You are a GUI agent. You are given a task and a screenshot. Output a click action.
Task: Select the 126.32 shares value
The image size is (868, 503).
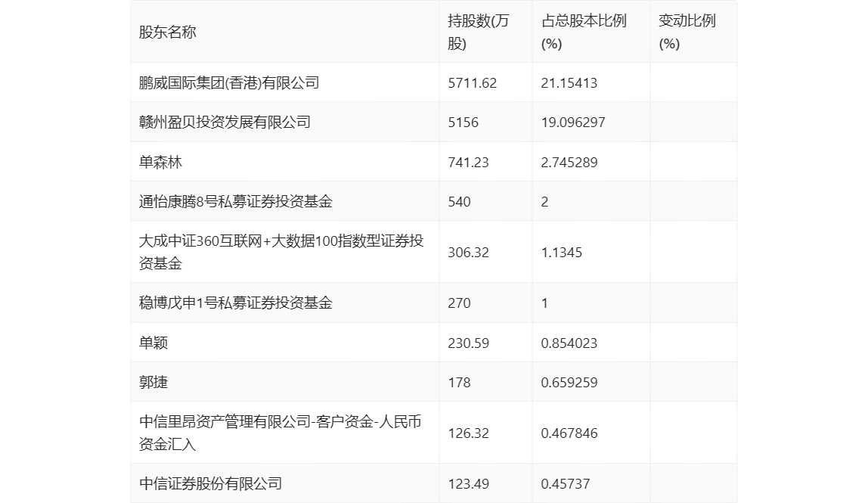pos(468,433)
